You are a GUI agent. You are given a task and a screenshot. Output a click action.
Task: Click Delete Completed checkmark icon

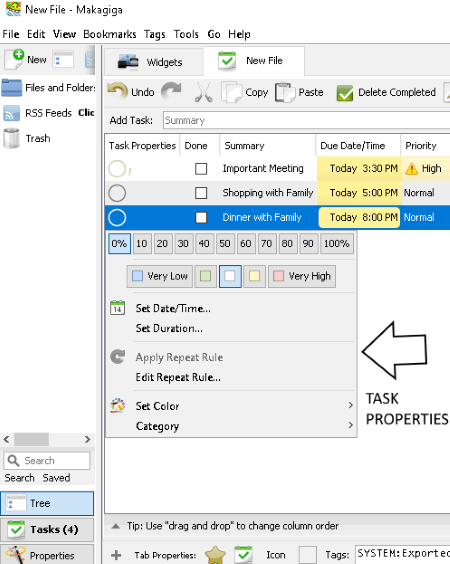click(345, 93)
